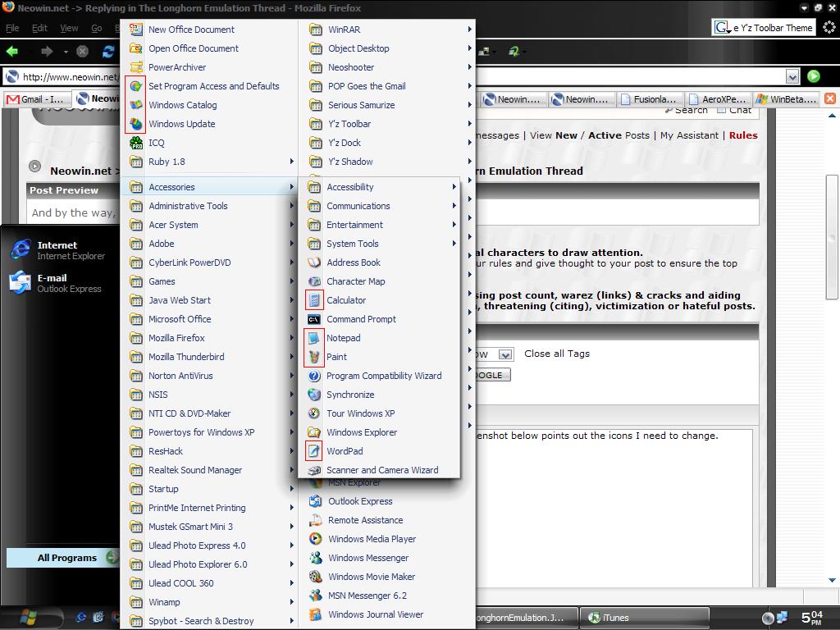Expand the System Tools submenu

[347, 244]
